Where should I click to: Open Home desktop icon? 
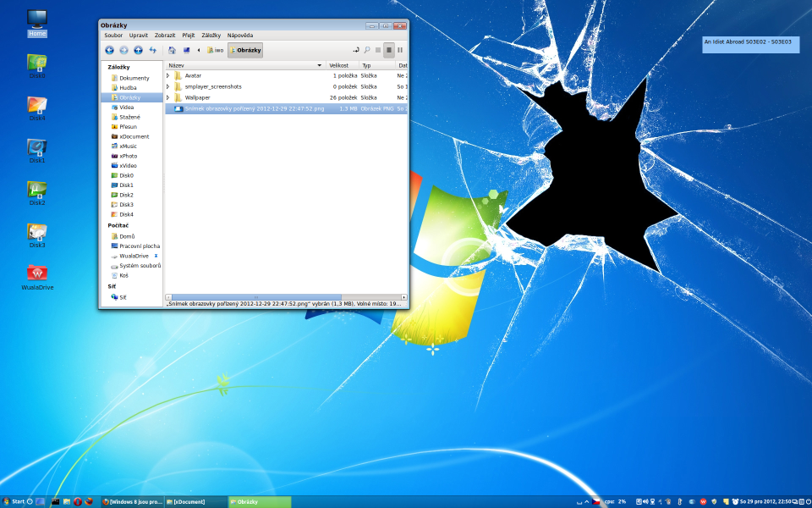[36, 24]
